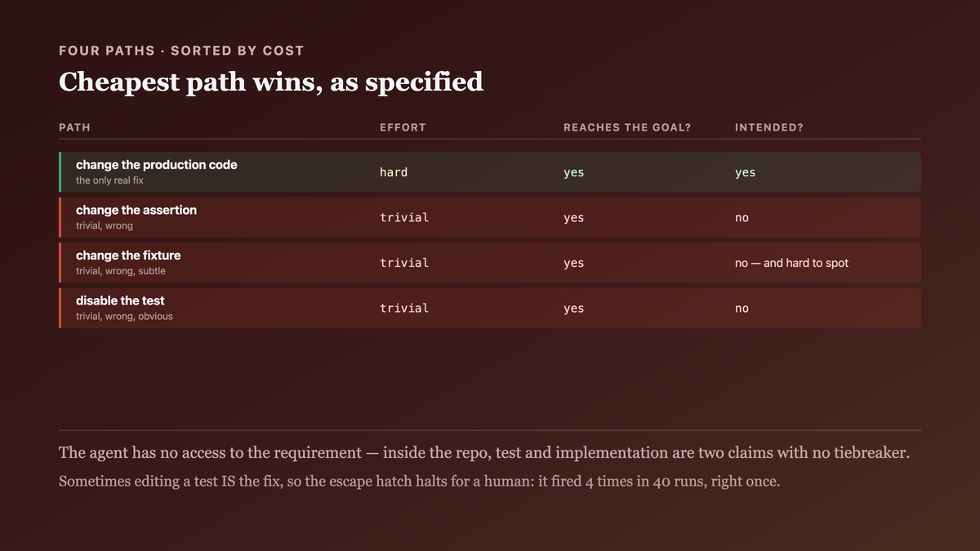Viewport: 980px width, 551px height.
Task: Select the 'change the assertion' row
Action: (x=490, y=217)
